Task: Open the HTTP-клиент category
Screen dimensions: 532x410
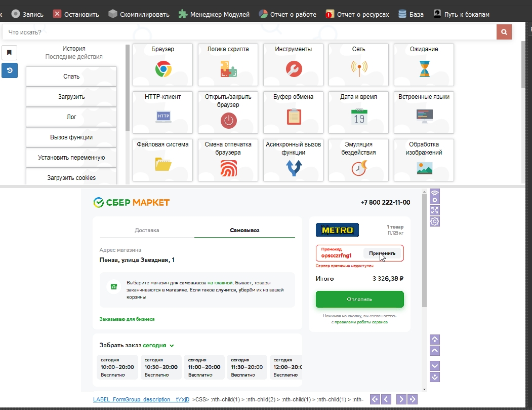Action: coord(162,112)
